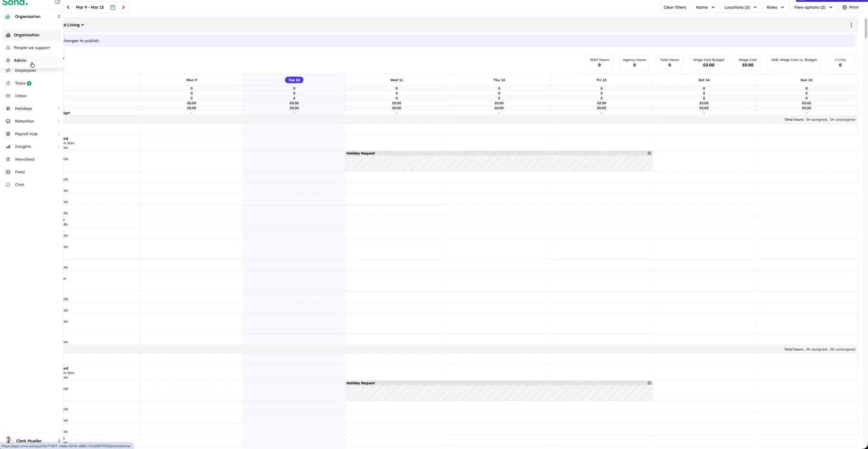Click the Agency Hours summary card
This screenshot has height=449, width=868.
(634, 62)
